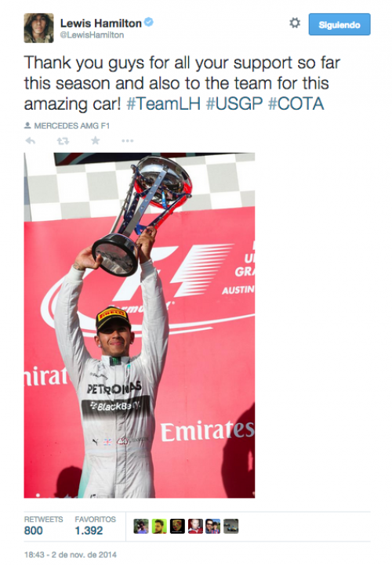This screenshot has width=392, height=565.
Task: Open the last avatar in favoriters row
Action: 230,526
